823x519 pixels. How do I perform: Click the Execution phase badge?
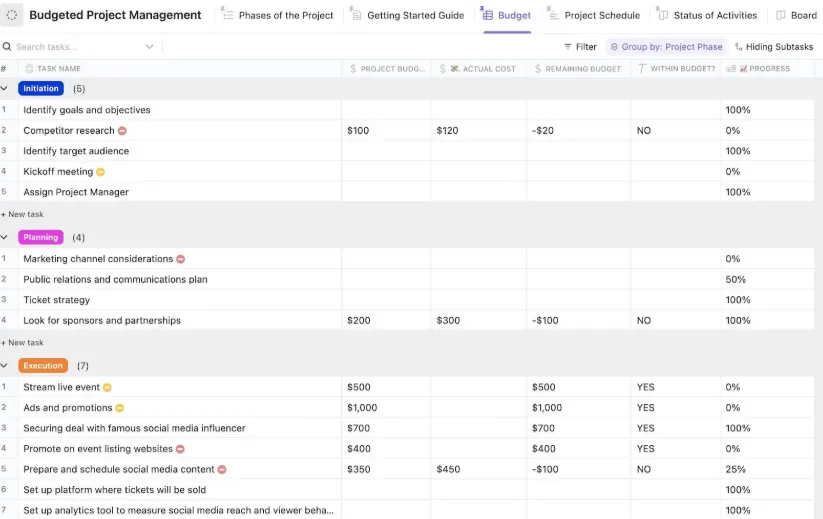(43, 366)
